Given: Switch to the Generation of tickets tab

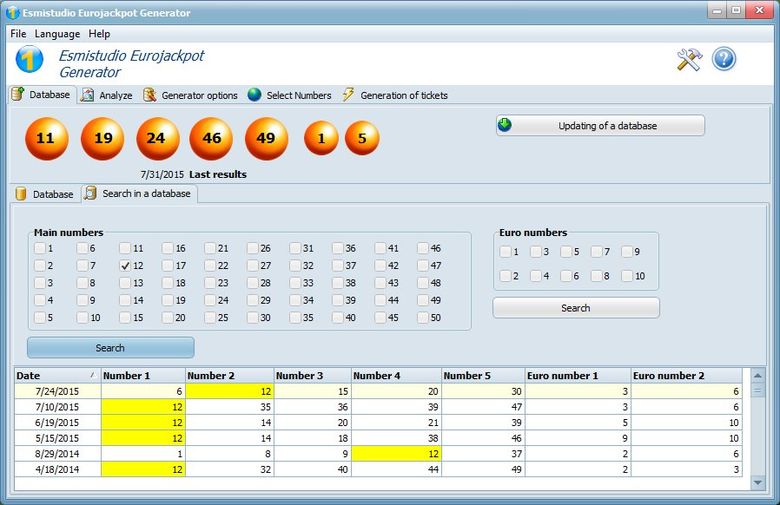Looking at the screenshot, I should point(395,95).
